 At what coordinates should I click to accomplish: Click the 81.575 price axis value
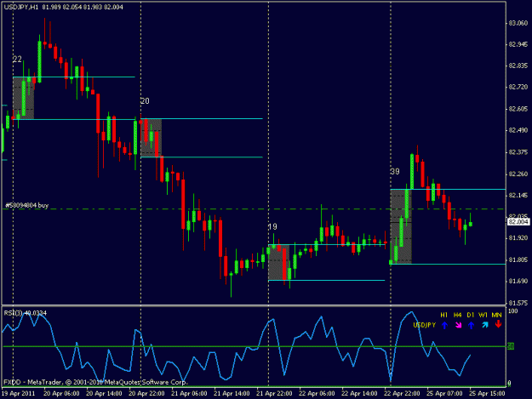518,303
